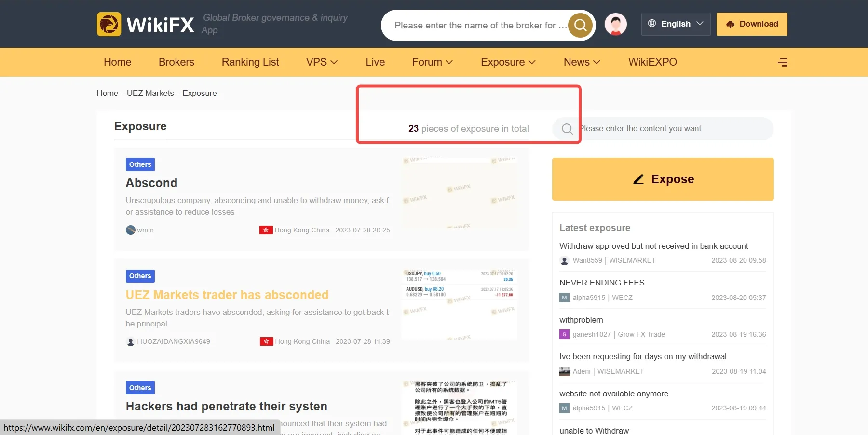Click the Download button
Screen dimensions: 868x435
click(x=752, y=24)
